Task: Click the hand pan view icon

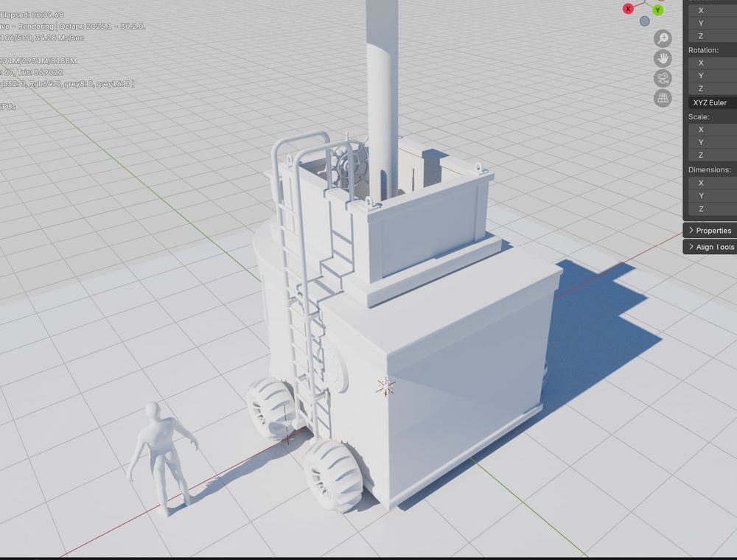Action: (x=663, y=58)
